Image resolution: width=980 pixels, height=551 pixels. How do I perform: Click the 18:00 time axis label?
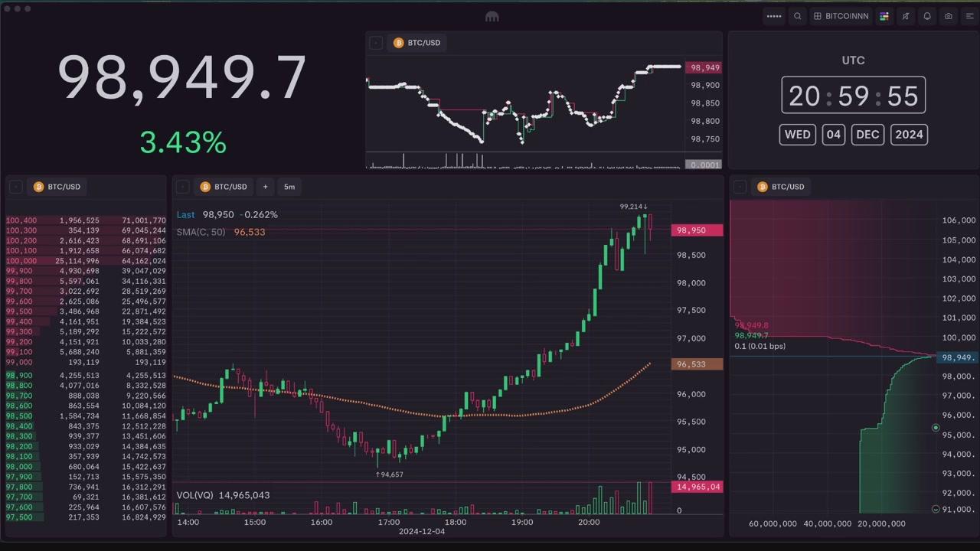click(x=456, y=522)
